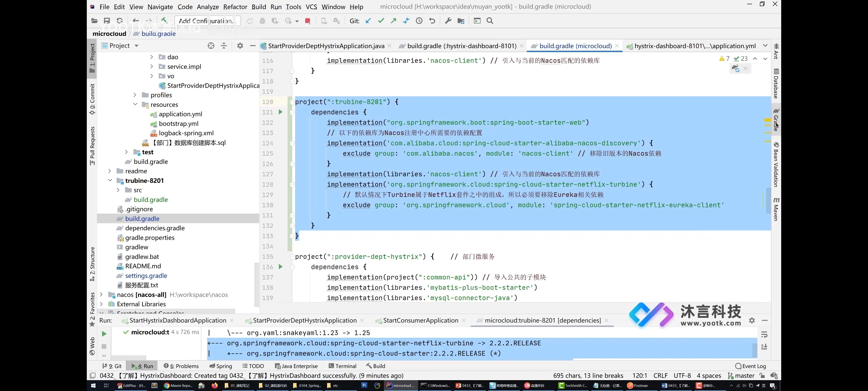868x391 pixels.
Task: Expand the test folder
Action: coord(126,152)
